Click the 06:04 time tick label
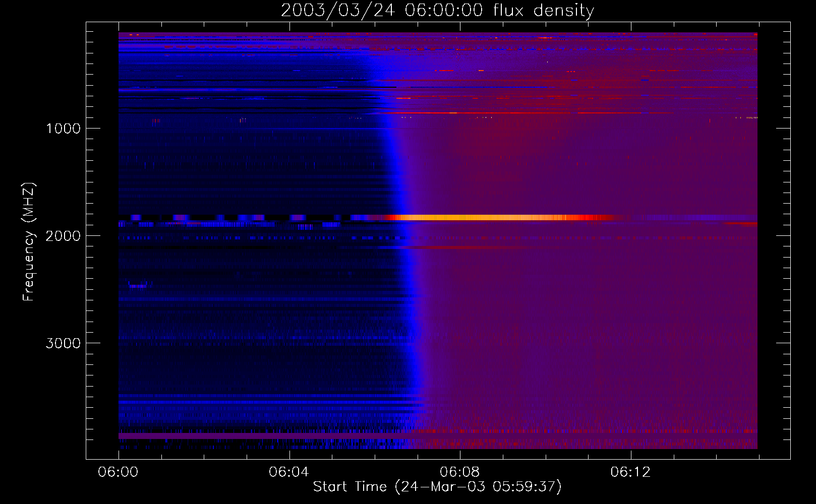 (288, 472)
